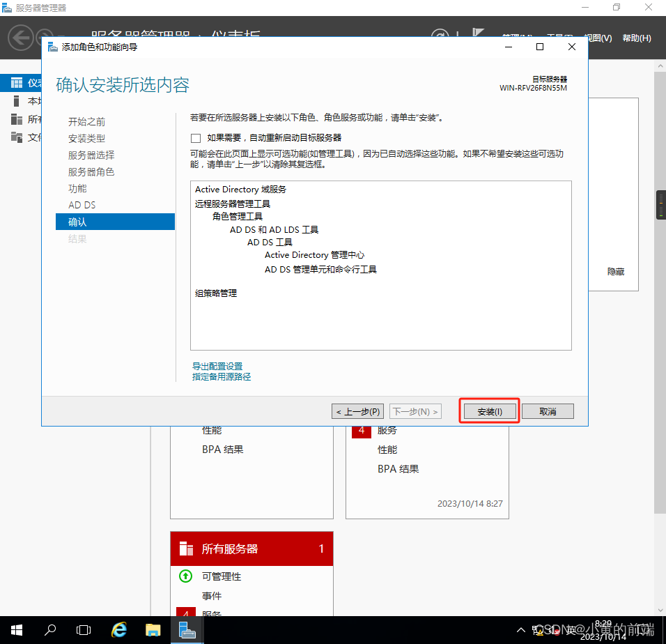
Task: Select local server icon in sidebar
Action: point(17,101)
